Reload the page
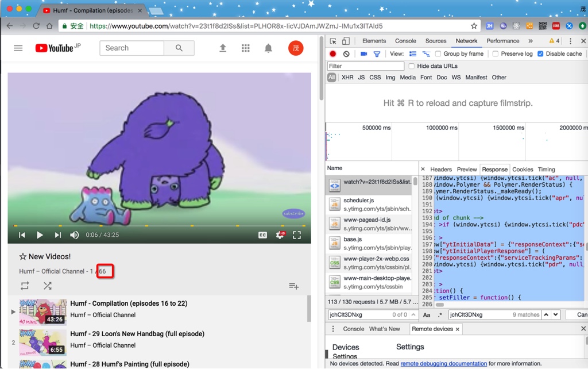Image resolution: width=588 pixels, height=369 pixels. coord(36,26)
